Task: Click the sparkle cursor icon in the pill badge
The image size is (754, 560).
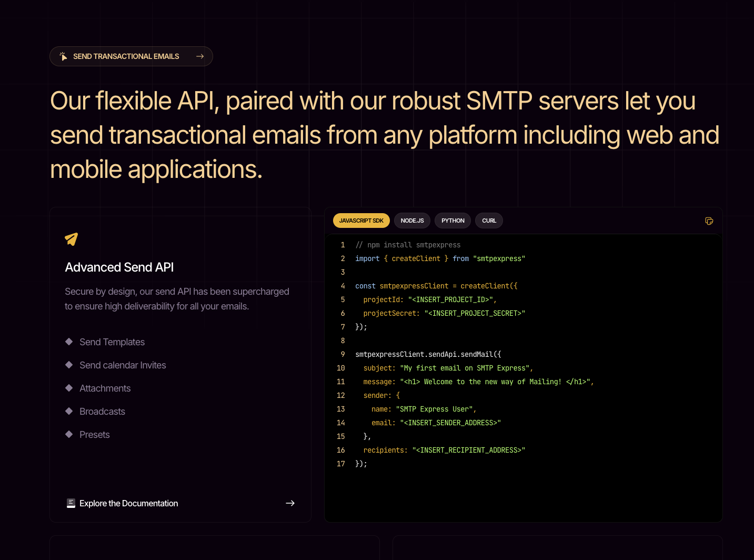Action: pos(63,56)
